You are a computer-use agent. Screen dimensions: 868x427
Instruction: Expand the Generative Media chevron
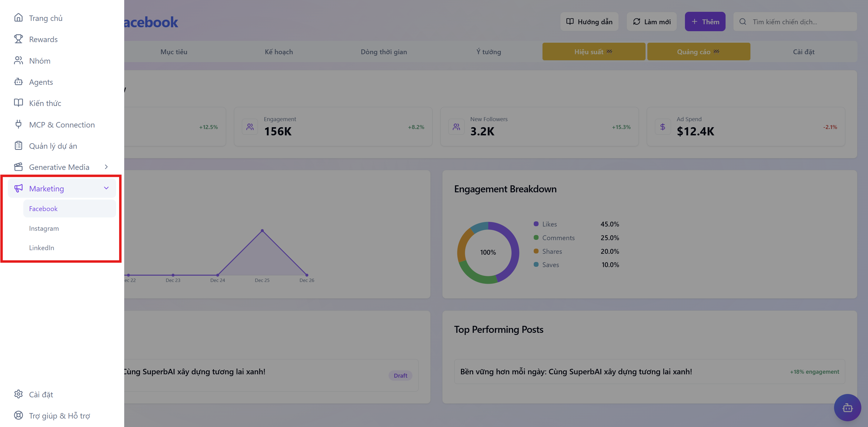(x=106, y=167)
